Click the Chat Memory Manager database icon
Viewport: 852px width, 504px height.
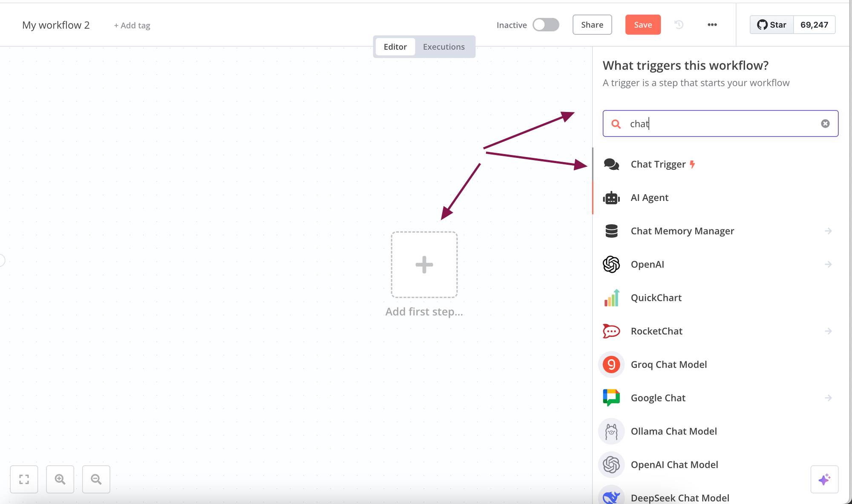click(x=611, y=231)
